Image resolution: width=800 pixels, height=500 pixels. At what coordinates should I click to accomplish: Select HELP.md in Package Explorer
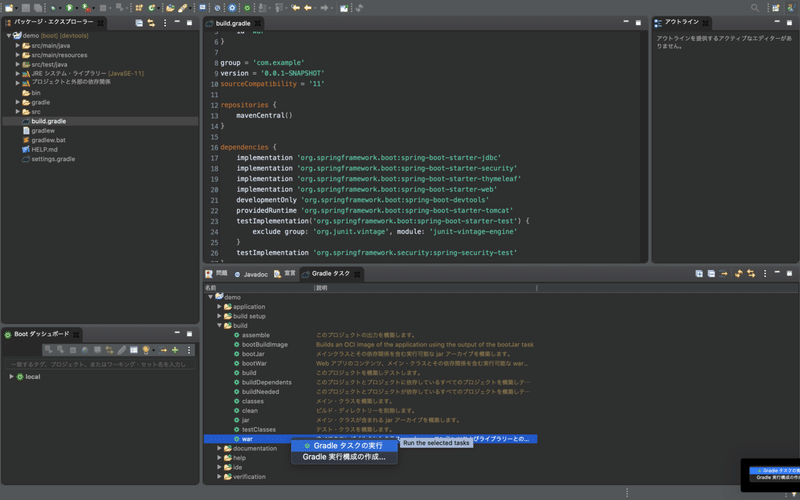click(44, 149)
